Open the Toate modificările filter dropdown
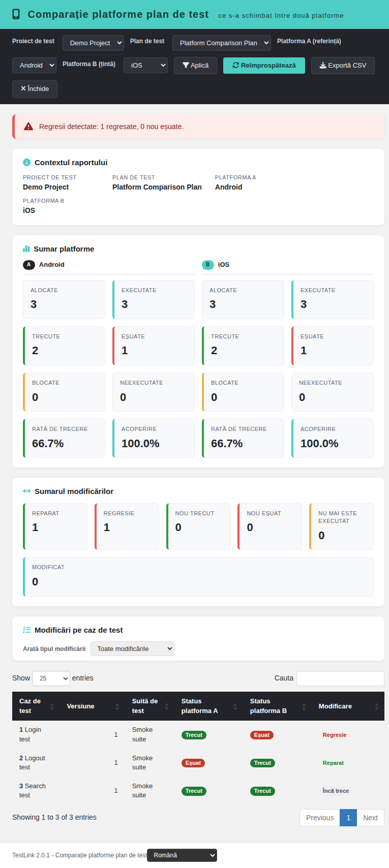Viewport: 389px width, 868px height. tap(132, 648)
